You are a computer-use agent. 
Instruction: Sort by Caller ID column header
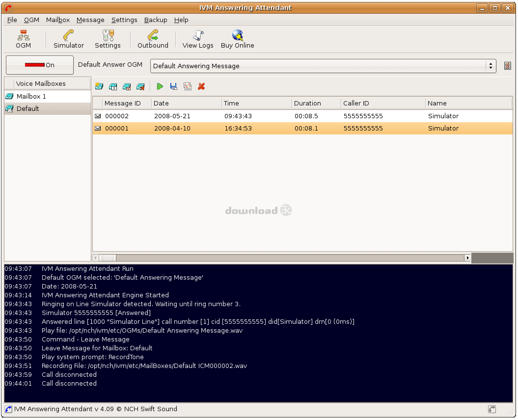(383, 104)
